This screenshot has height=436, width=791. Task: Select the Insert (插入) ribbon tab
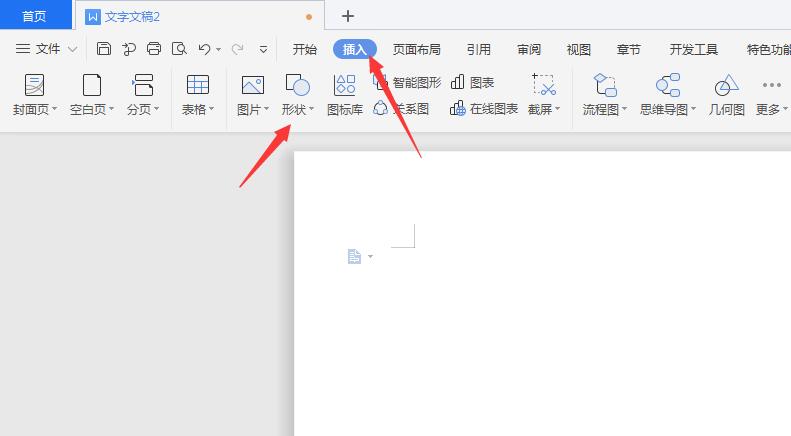[355, 49]
